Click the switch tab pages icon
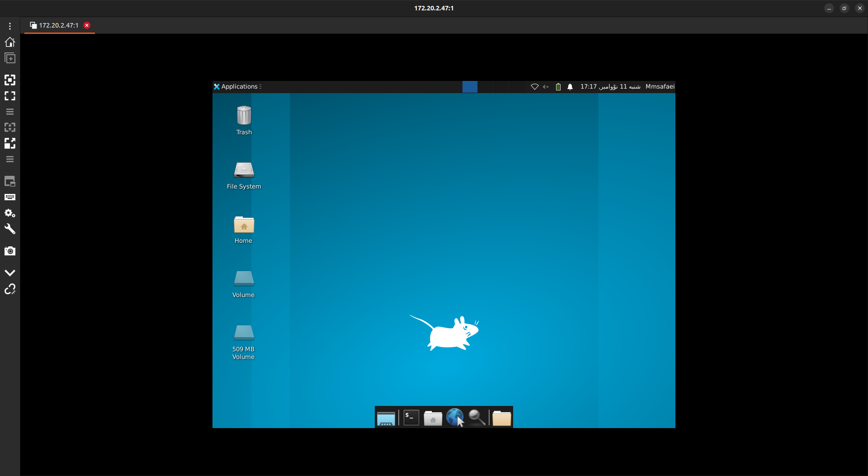 pos(10,182)
